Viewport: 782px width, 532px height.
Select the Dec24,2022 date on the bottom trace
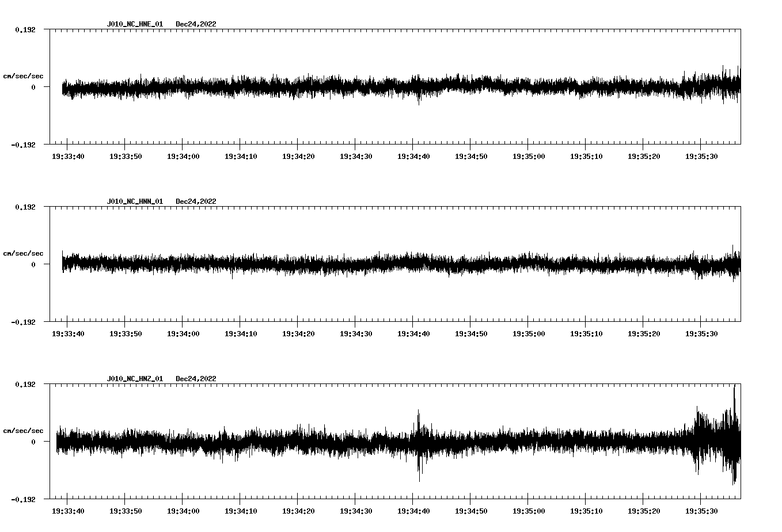click(196, 379)
